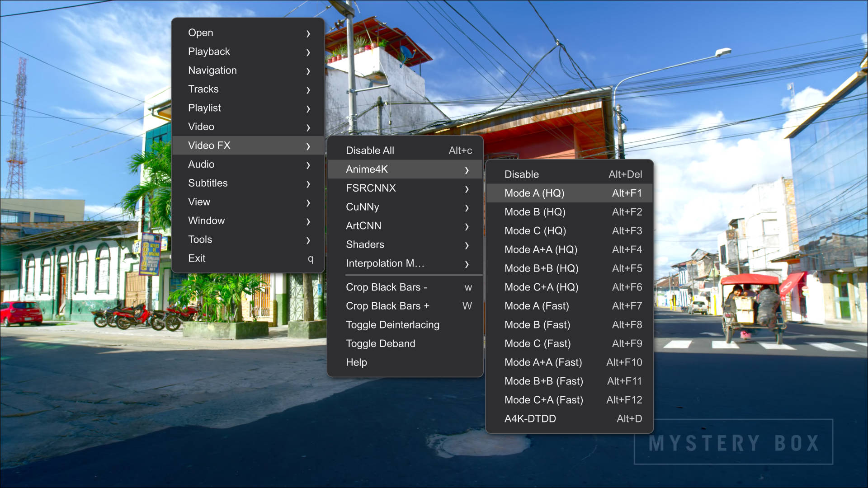Expand the CuNNy submenu
The width and height of the screenshot is (868, 488).
[x=405, y=207]
